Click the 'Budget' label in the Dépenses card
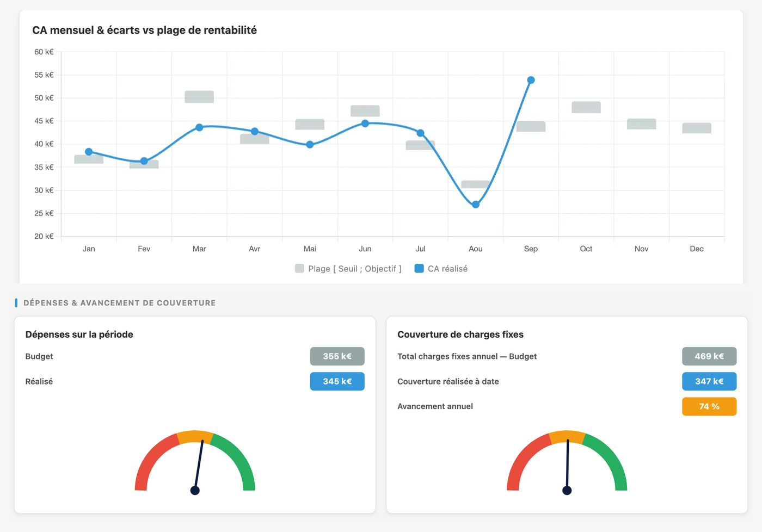 (x=39, y=356)
